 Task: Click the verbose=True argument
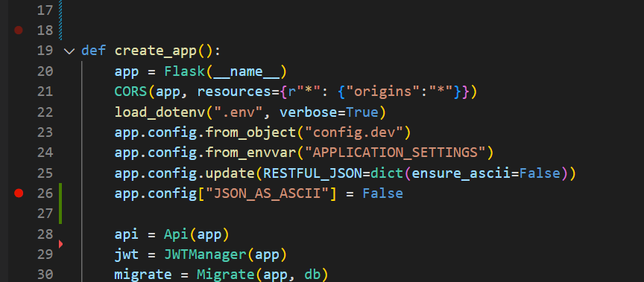(x=329, y=112)
